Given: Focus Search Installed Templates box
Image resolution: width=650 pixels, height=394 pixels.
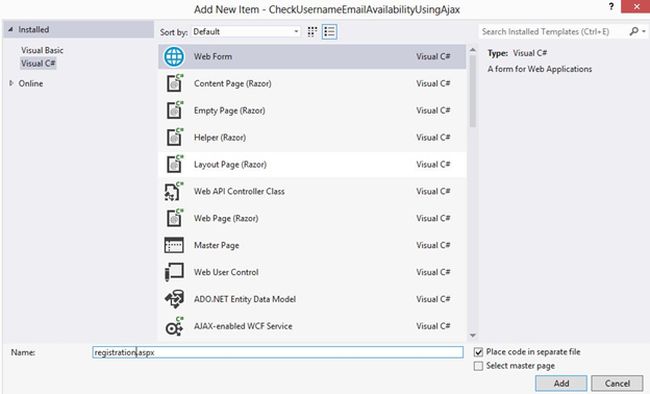Looking at the screenshot, I should (553, 32).
